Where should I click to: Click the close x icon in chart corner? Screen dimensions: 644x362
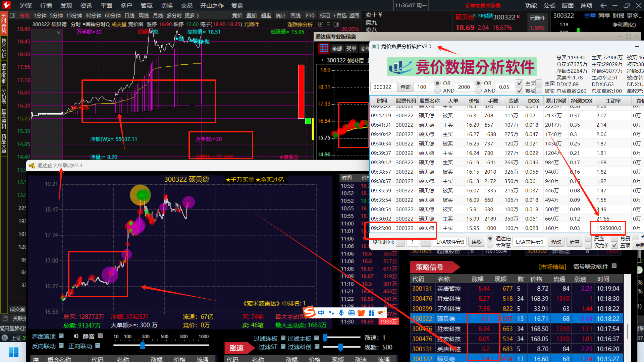59,33
